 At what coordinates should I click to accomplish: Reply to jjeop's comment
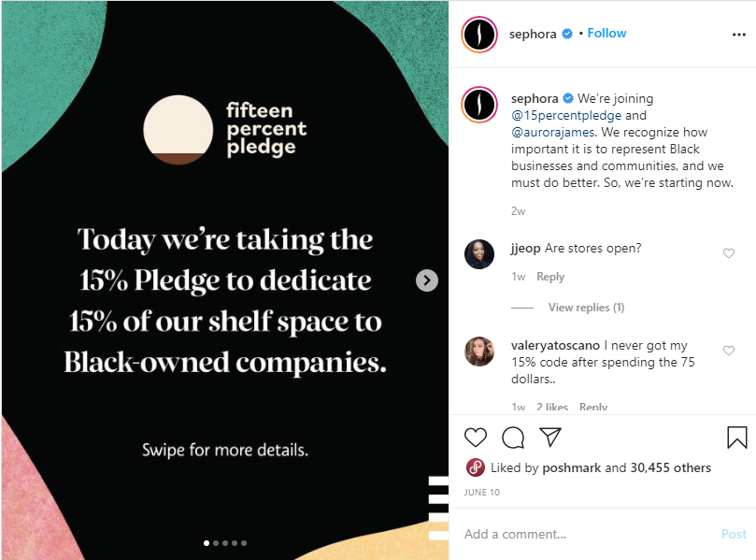[x=550, y=277]
